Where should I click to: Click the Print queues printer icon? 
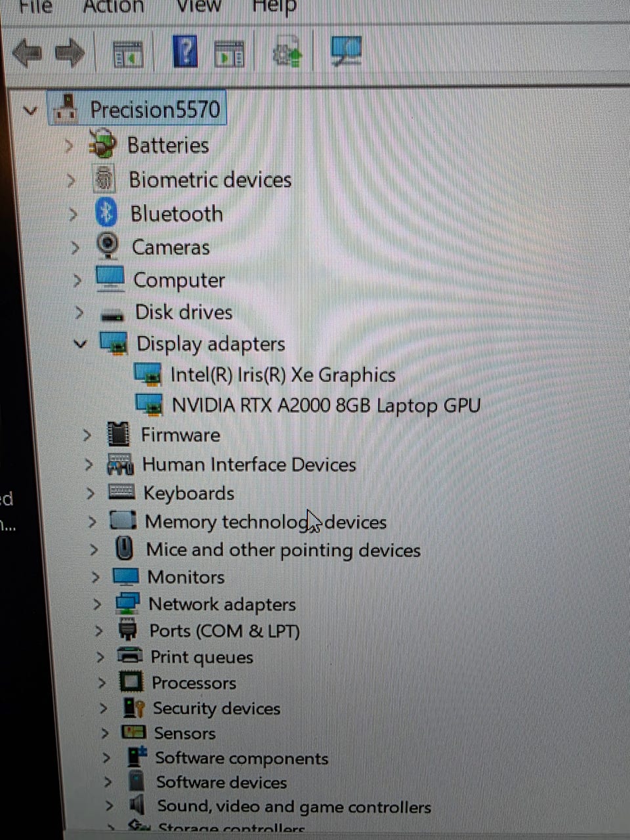(x=129, y=656)
